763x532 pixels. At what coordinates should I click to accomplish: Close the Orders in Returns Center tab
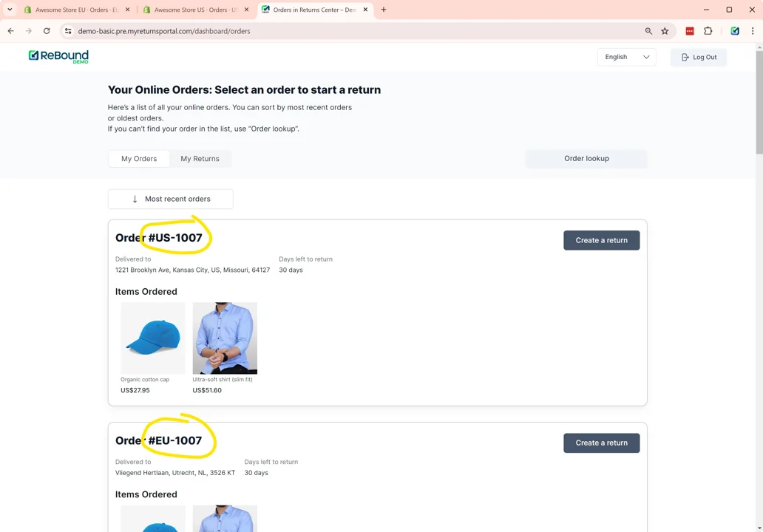tap(365, 10)
